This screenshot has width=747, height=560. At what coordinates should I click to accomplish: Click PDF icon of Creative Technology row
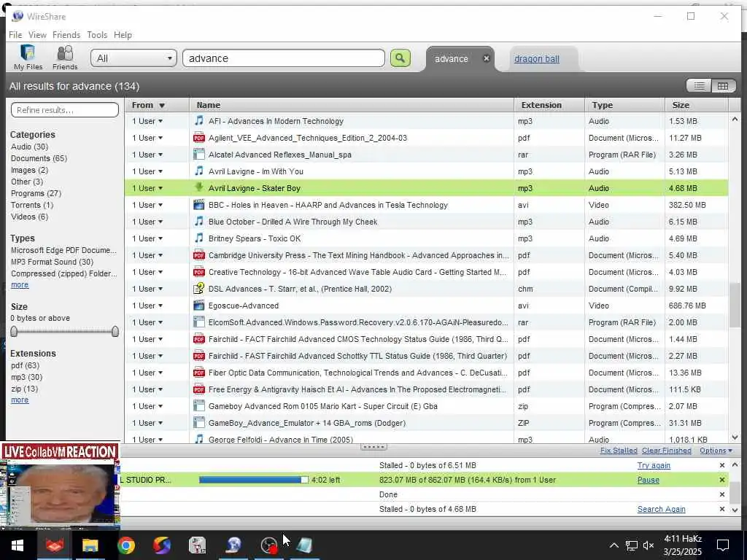(x=199, y=272)
